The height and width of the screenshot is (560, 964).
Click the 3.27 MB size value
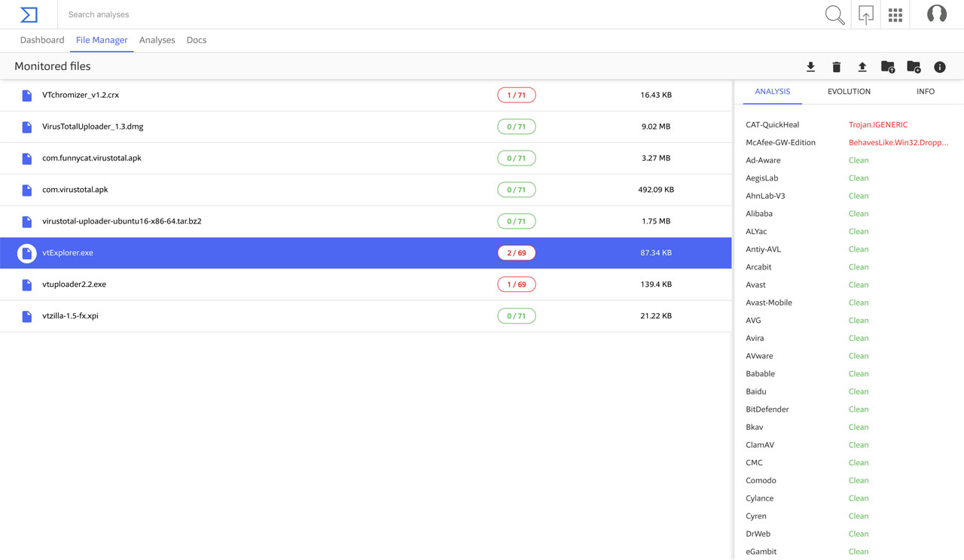(656, 158)
